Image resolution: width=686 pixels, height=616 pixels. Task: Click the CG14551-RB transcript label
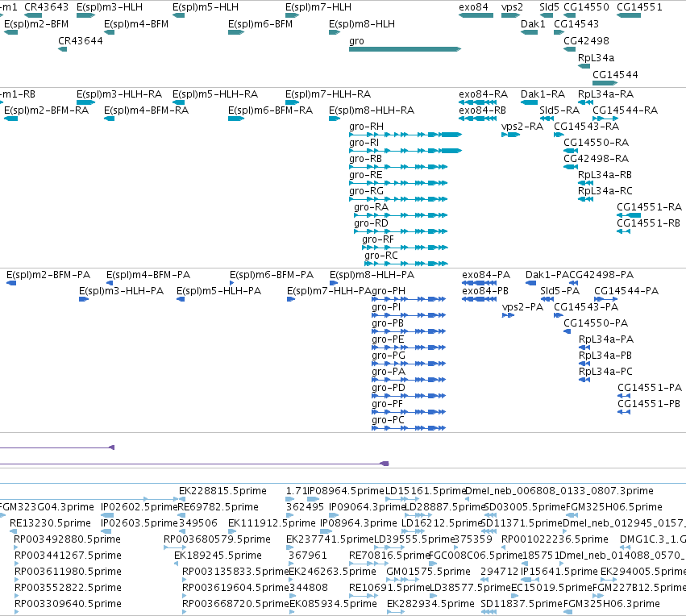(x=648, y=223)
